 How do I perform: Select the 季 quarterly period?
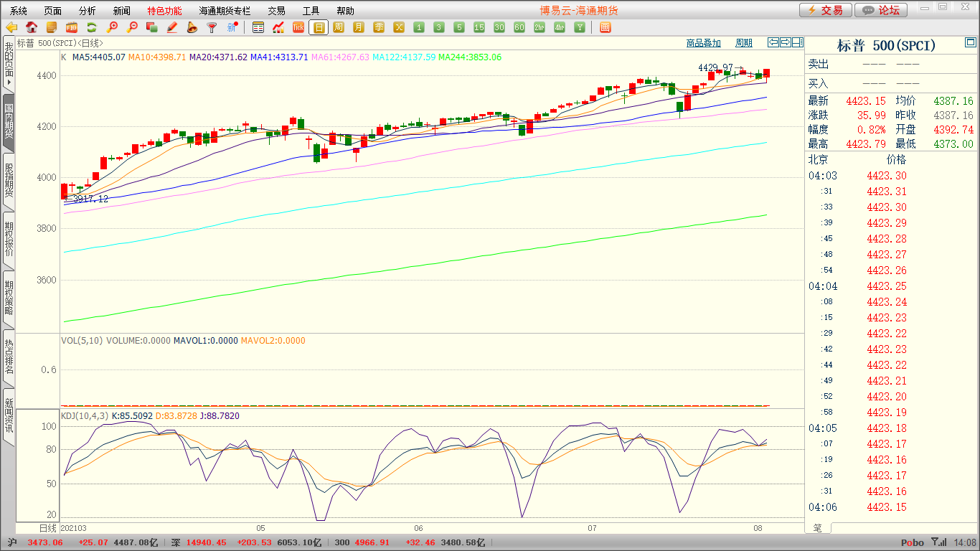point(379,27)
